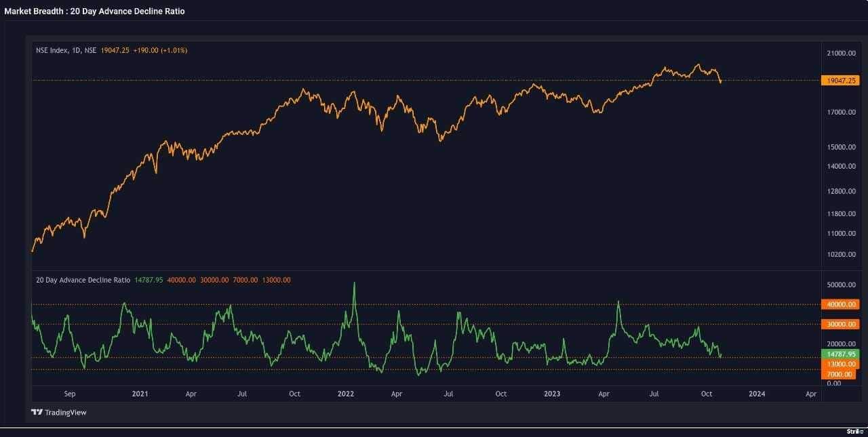868x437 pixels.
Task: Click the Market Breadth chart title
Action: pos(94,11)
